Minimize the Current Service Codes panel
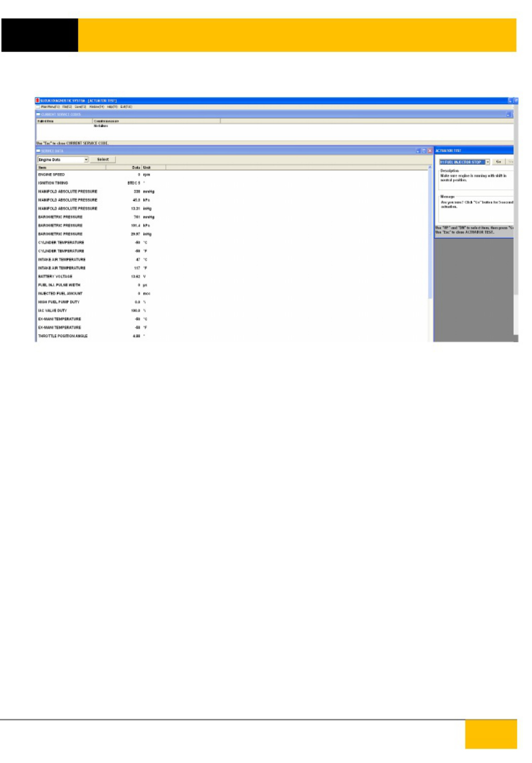 tap(508, 114)
